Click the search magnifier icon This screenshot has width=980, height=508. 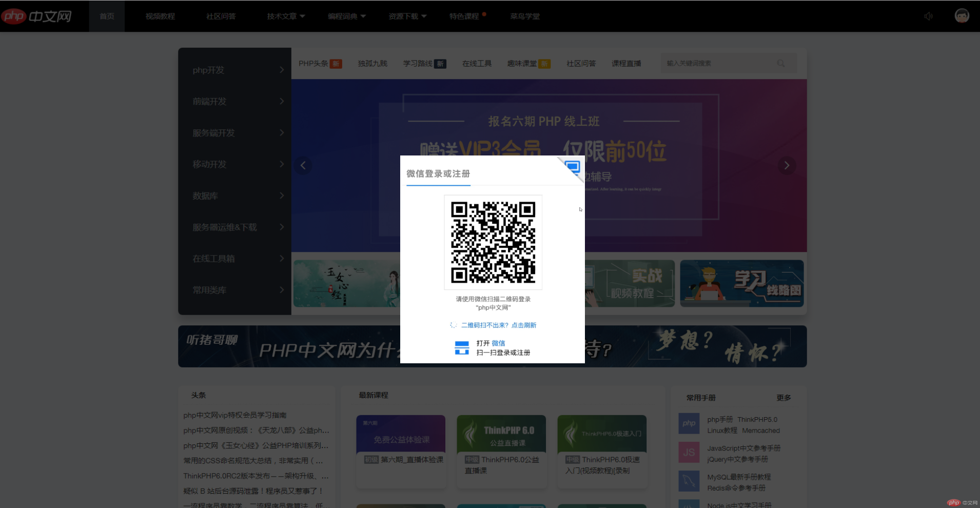click(x=780, y=63)
